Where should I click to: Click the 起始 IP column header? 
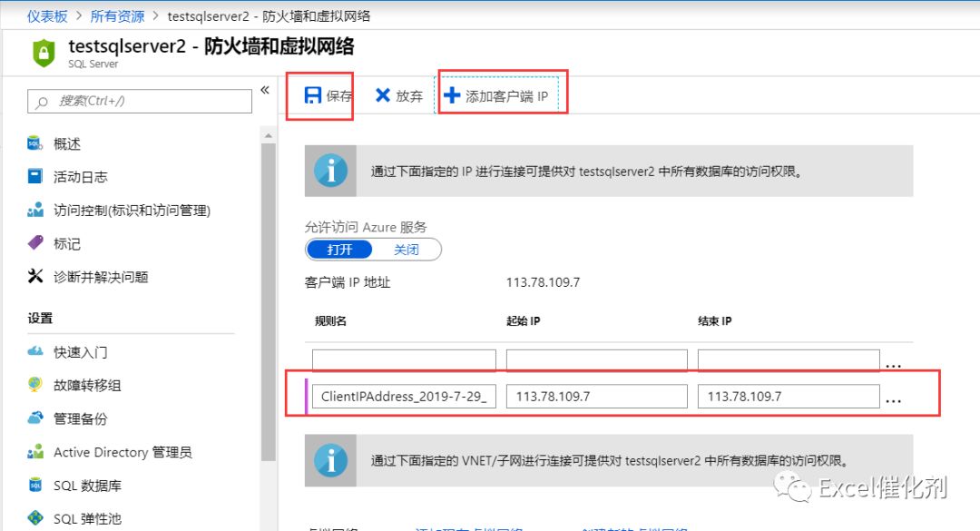[x=524, y=320]
